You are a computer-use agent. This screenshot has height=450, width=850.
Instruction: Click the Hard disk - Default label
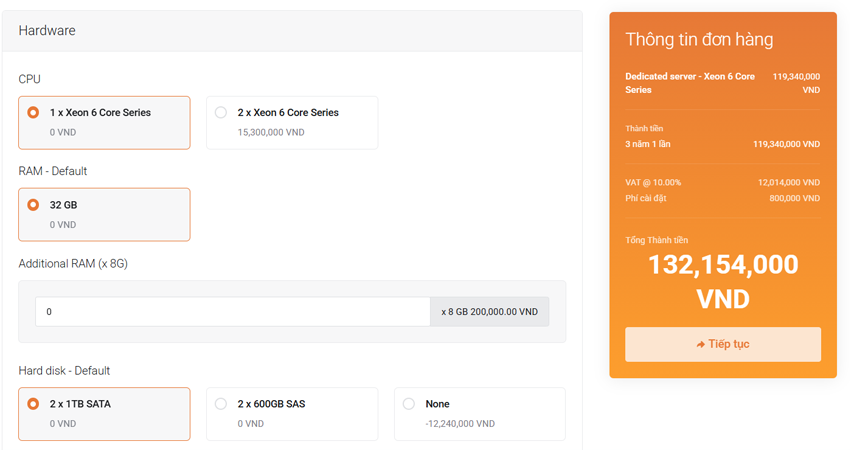pyautogui.click(x=64, y=371)
